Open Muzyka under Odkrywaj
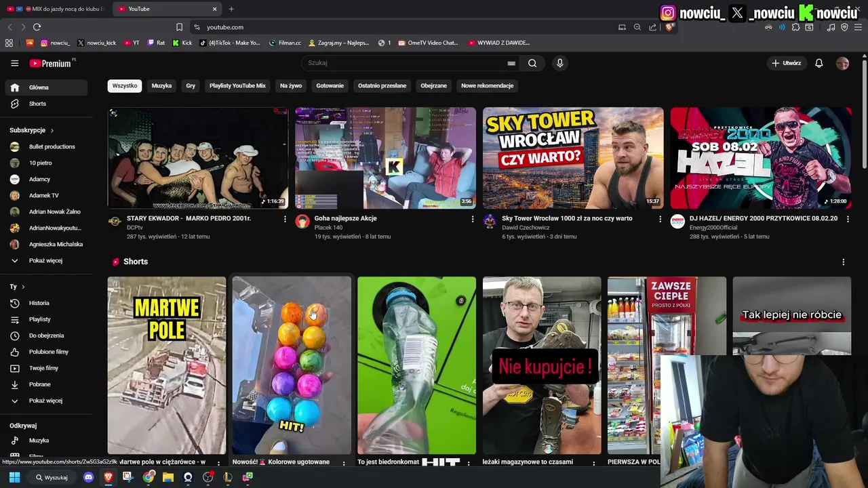This screenshot has width=868, height=488. tap(46, 441)
